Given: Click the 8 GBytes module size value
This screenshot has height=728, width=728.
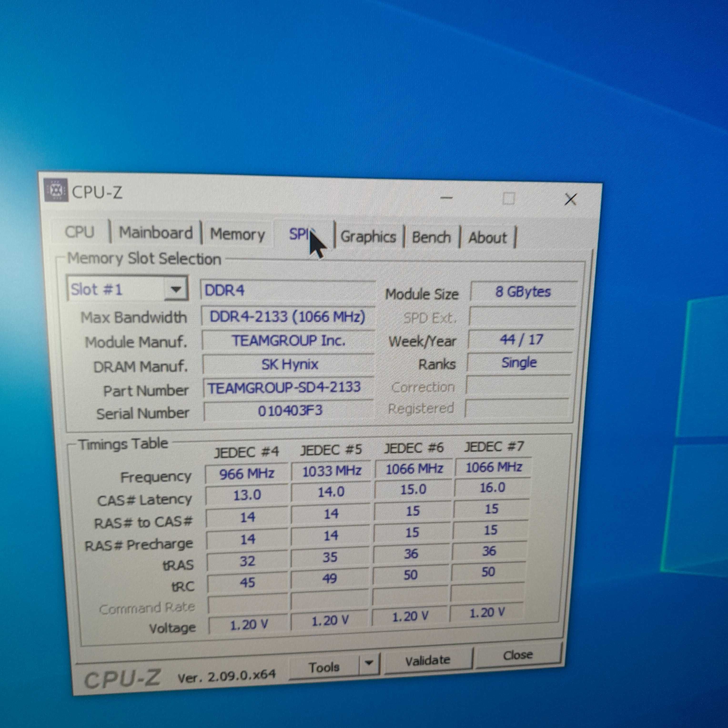Looking at the screenshot, I should (523, 292).
